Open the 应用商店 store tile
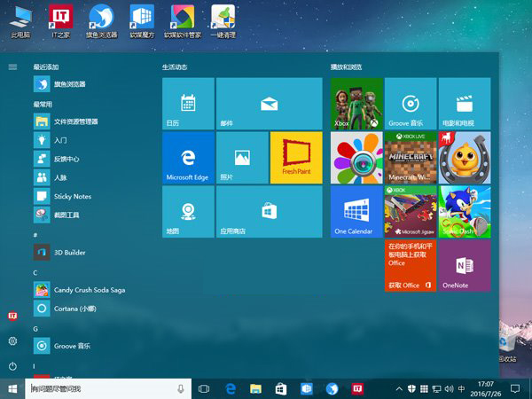The width and height of the screenshot is (532, 399). [269, 211]
